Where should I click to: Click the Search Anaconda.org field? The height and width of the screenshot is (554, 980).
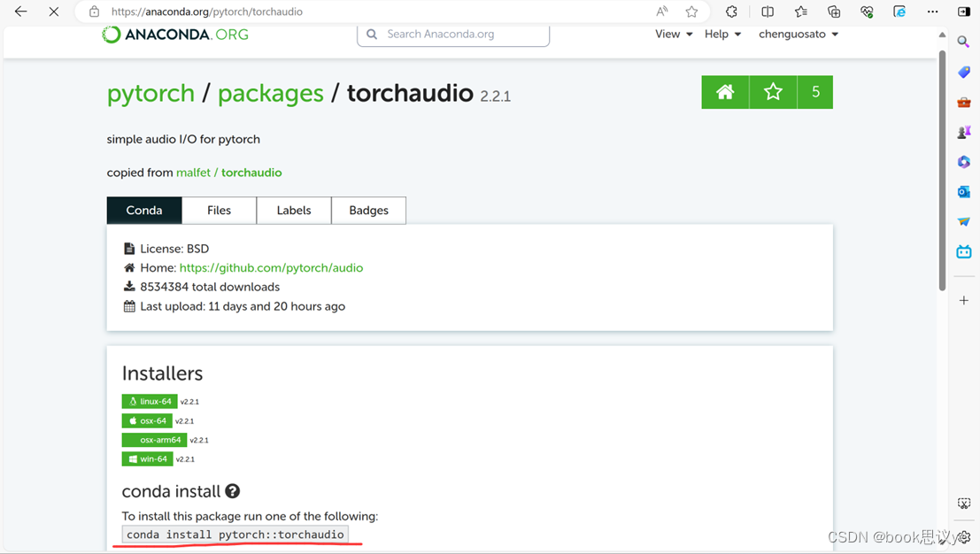tap(453, 35)
